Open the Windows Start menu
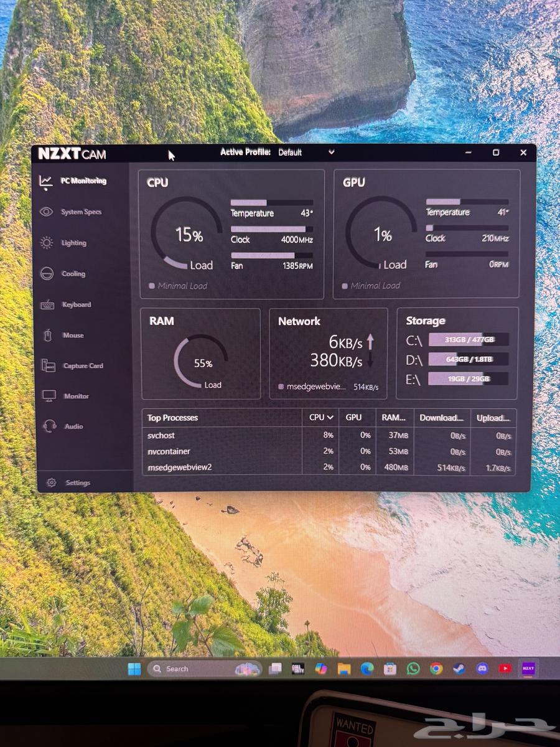The image size is (560, 747). pyautogui.click(x=134, y=669)
